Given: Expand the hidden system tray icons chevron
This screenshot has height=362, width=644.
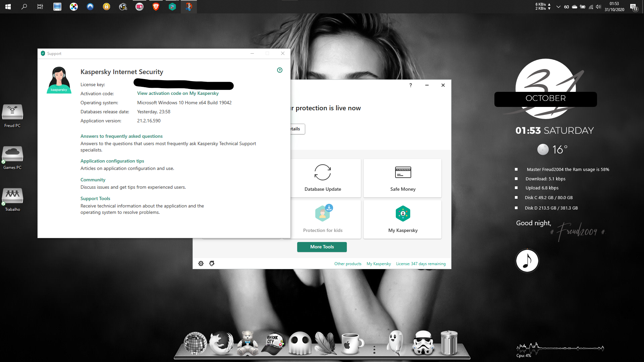Looking at the screenshot, I should pos(558,7).
